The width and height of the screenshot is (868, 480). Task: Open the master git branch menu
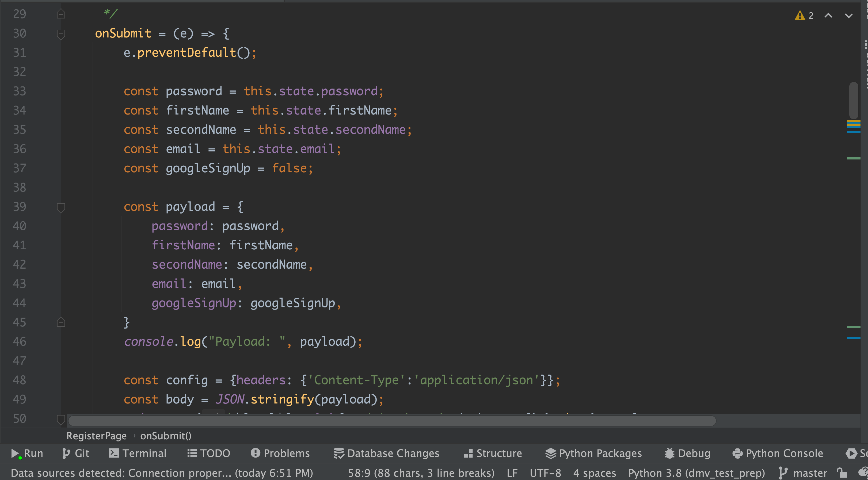point(804,473)
